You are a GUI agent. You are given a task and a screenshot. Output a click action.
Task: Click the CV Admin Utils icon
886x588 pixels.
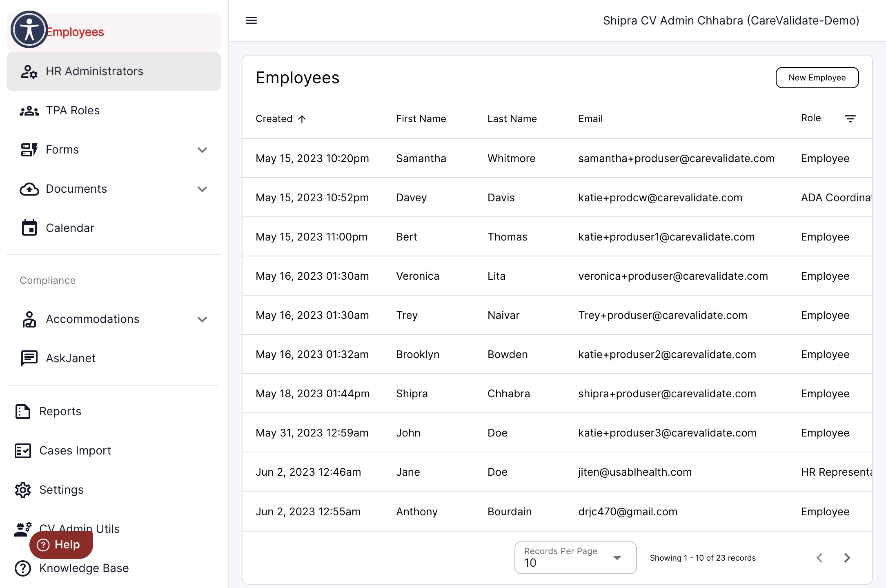(23, 529)
